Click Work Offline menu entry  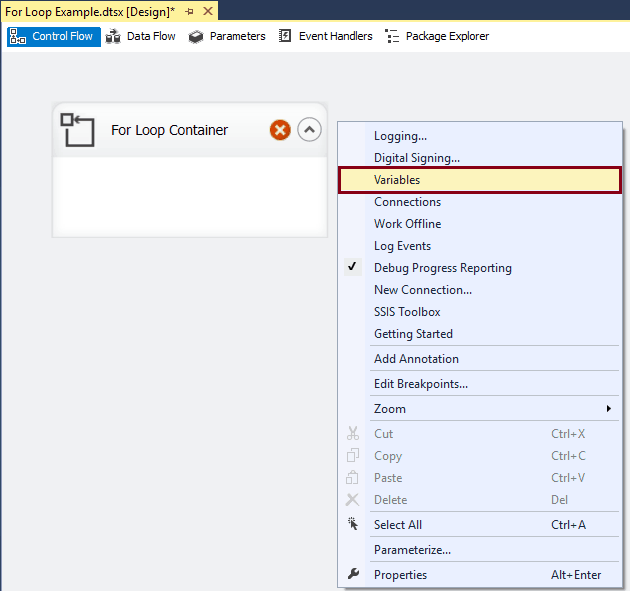407,224
